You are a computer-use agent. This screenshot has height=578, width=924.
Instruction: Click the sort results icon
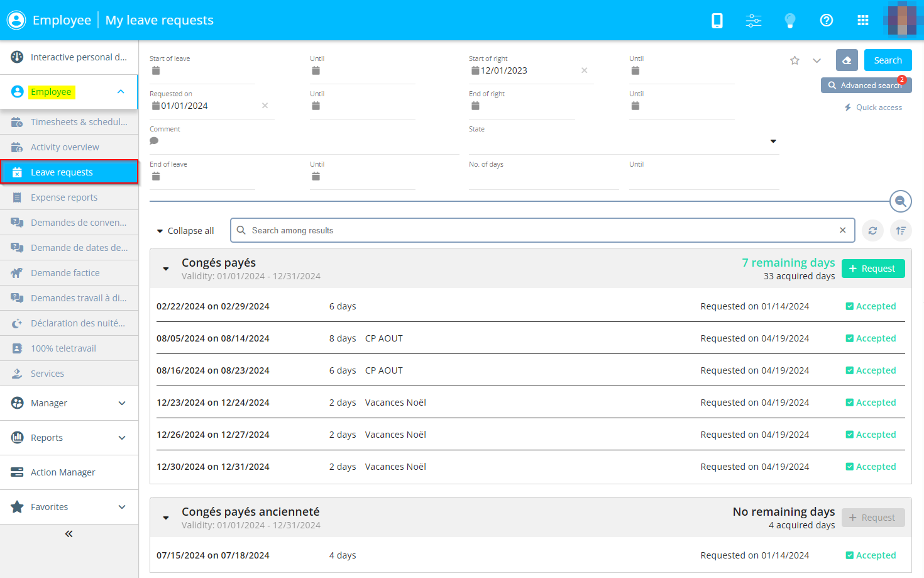901,231
